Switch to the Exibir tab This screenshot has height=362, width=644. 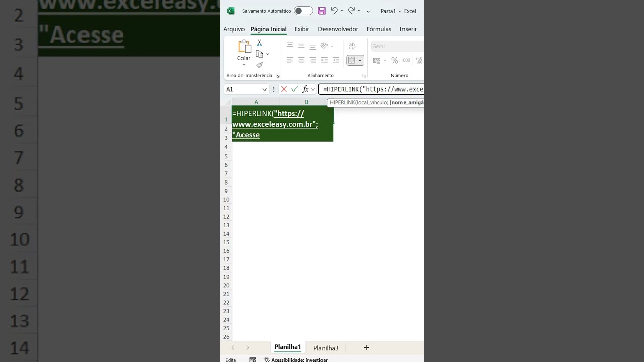pyautogui.click(x=302, y=29)
